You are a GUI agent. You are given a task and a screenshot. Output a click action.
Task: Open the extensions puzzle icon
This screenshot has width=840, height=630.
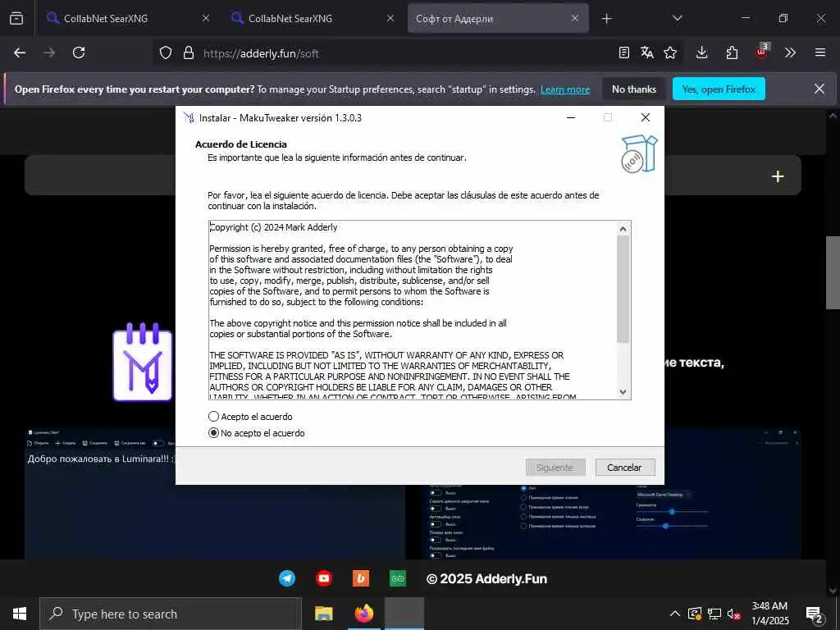click(732, 52)
